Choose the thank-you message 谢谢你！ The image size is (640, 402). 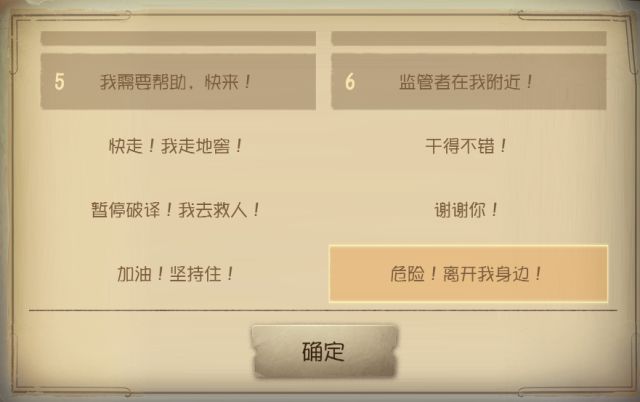466,210
